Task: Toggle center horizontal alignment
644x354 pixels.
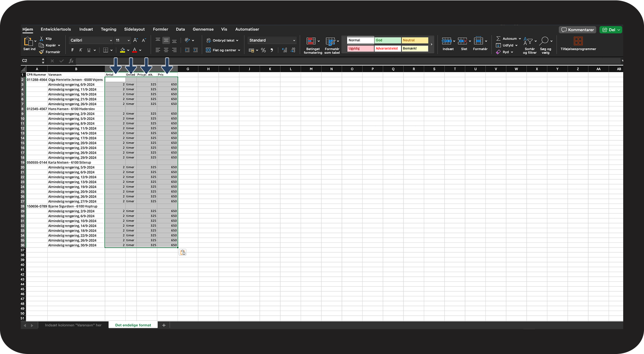Action: coord(166,50)
